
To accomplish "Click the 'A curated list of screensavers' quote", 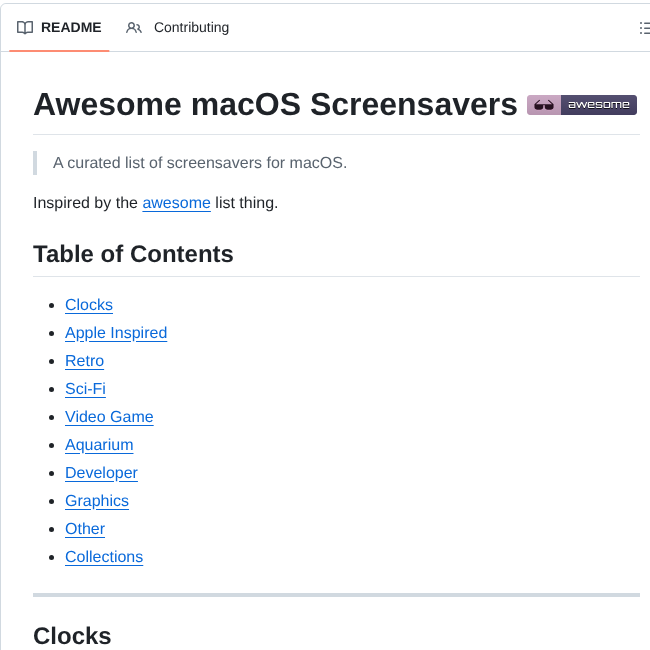I will pyautogui.click(x=200, y=163).
